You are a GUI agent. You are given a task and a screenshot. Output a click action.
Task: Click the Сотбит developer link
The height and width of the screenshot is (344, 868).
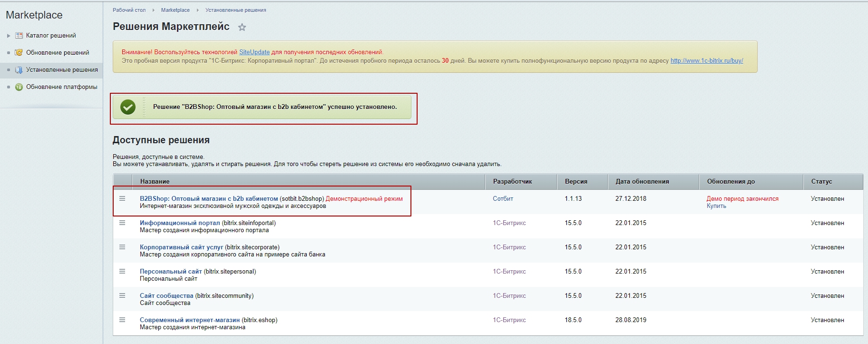(503, 199)
